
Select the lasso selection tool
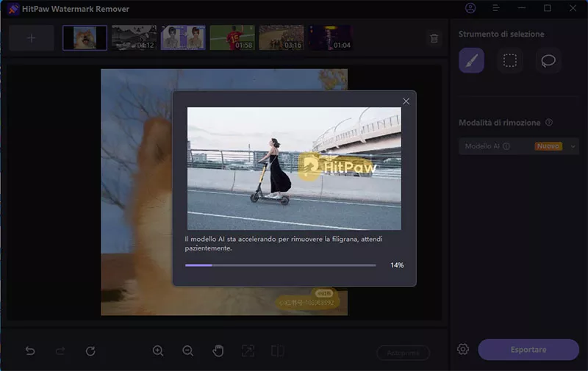548,61
